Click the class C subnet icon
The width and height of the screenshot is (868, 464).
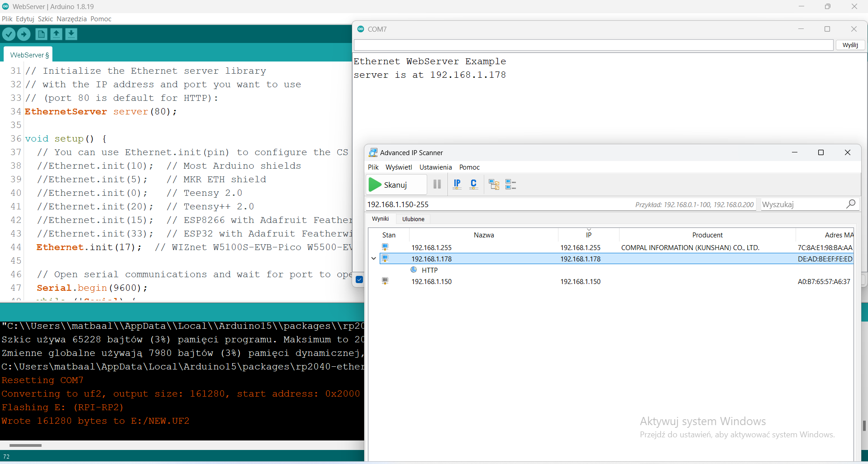474,184
